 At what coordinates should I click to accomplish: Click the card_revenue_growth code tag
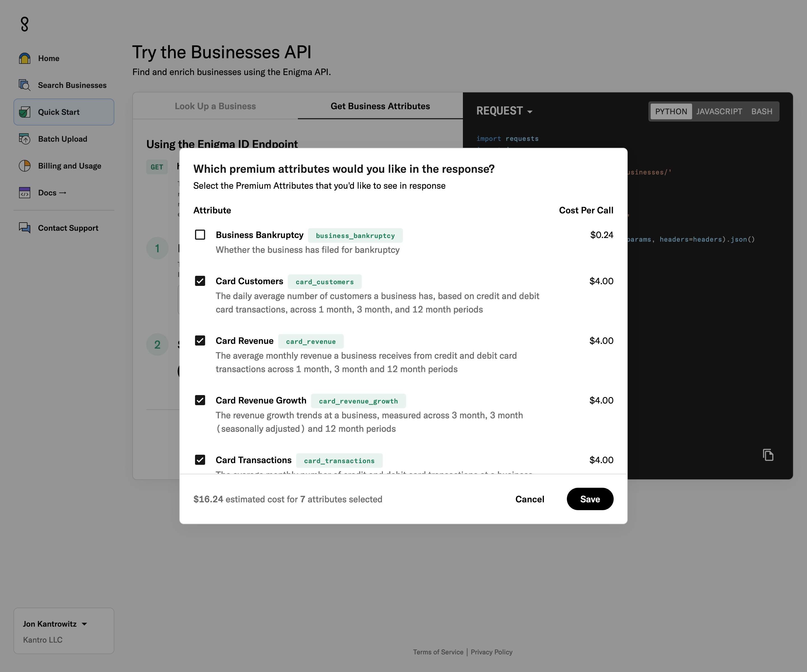tap(358, 401)
